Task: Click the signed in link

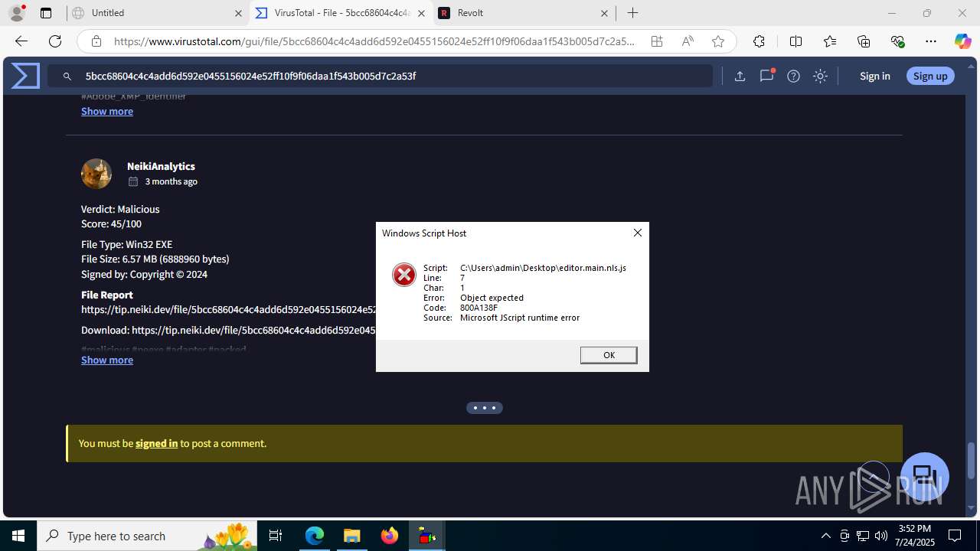Action: (x=156, y=443)
